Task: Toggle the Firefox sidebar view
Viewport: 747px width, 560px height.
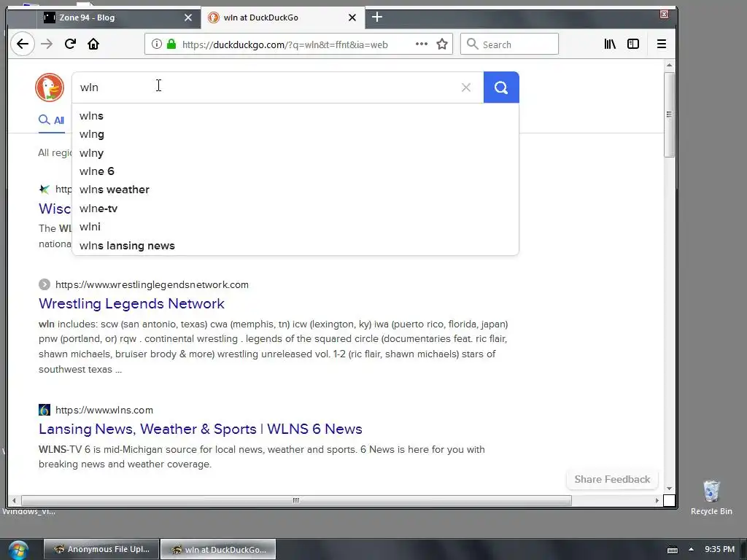Action: (633, 44)
